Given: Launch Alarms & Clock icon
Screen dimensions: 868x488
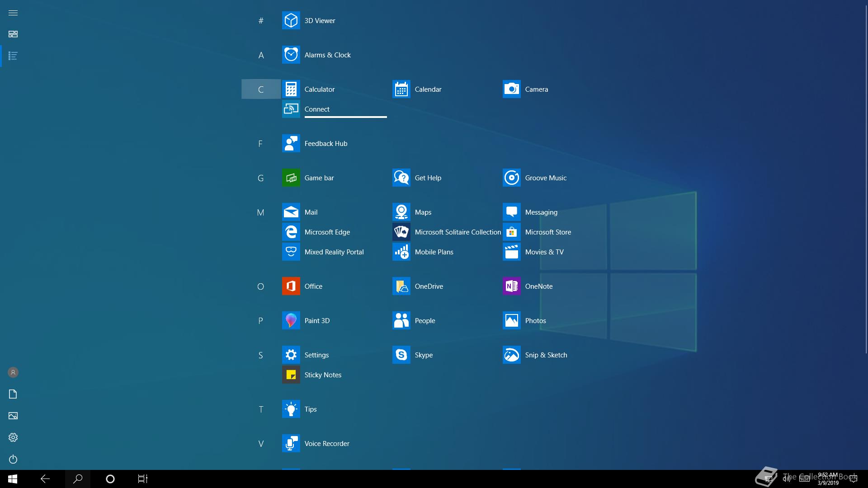Looking at the screenshot, I should 291,55.
